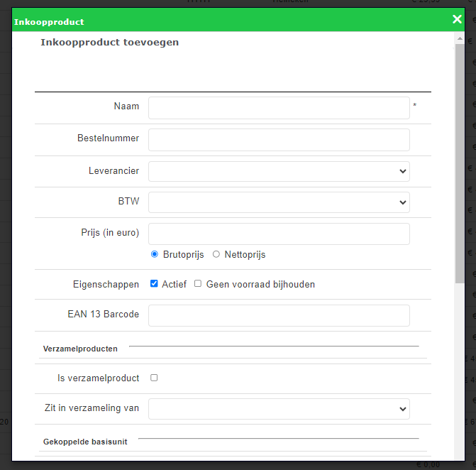476x470 pixels.
Task: Open the Zit in verzameling van dropdown
Action: coord(279,408)
